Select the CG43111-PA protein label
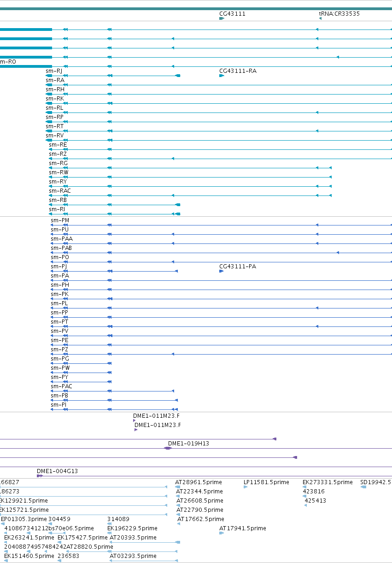Image resolution: width=392 pixels, height=563 pixels. click(x=238, y=267)
